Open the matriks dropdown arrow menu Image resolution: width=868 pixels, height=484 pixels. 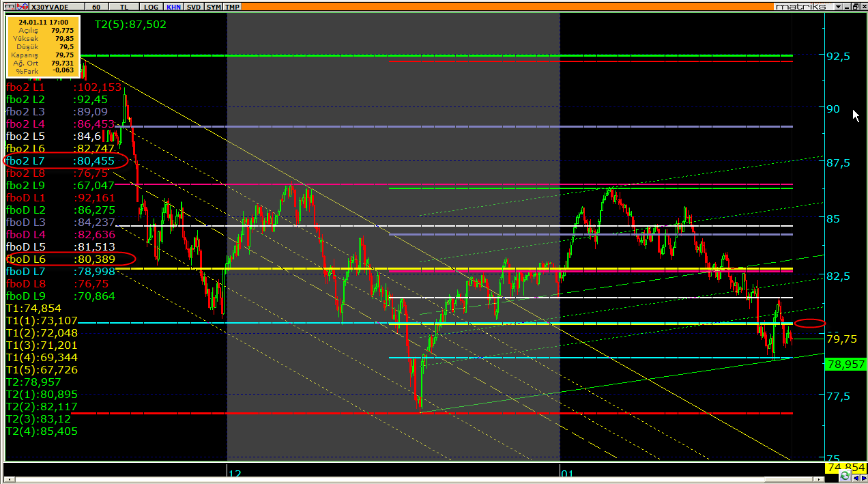click(x=839, y=6)
